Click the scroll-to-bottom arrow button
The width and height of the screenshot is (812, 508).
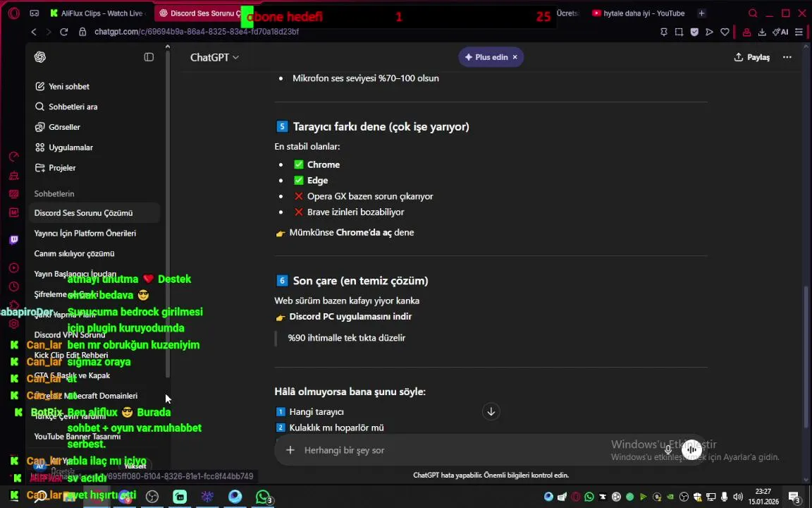[x=491, y=411]
